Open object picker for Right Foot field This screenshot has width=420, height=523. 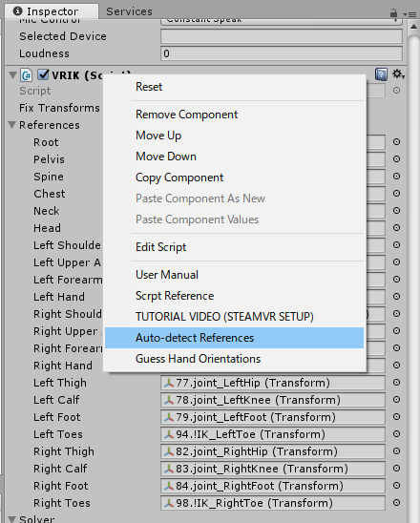pos(396,486)
